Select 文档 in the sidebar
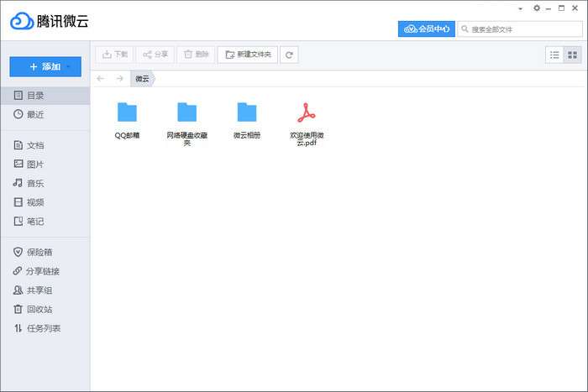 click(34, 145)
